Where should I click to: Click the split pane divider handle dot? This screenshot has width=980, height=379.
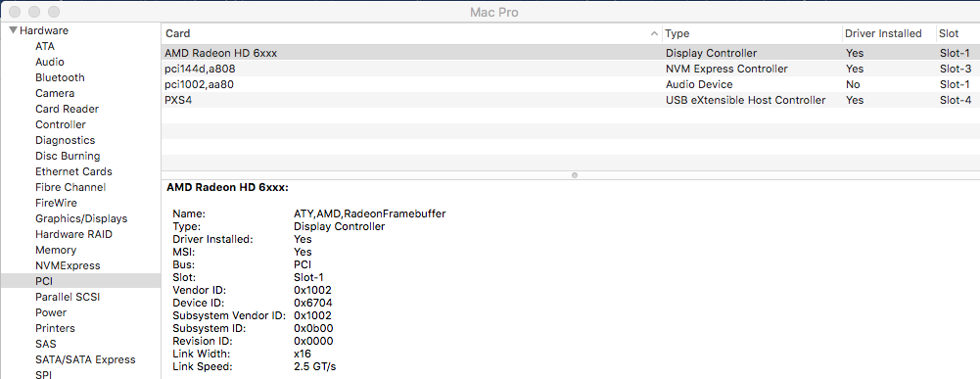point(575,175)
